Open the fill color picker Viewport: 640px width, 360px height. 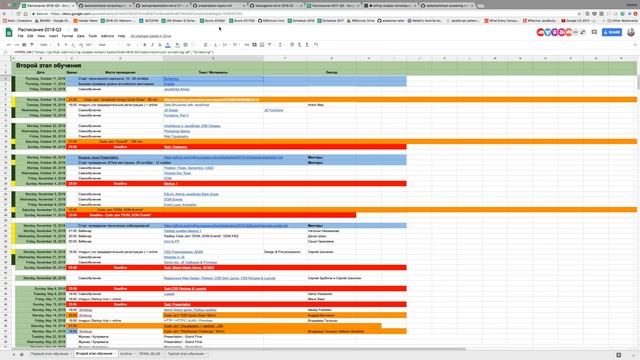[177, 45]
